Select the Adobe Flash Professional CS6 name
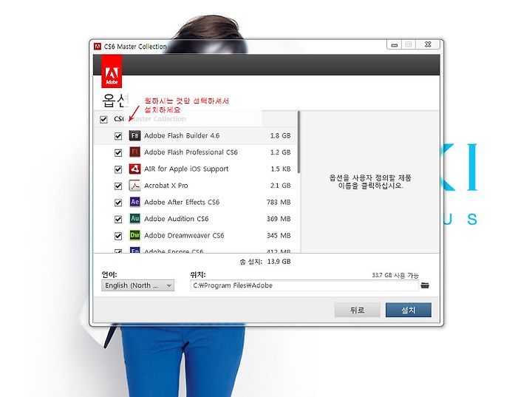The height and width of the screenshot is (397, 532). [191, 152]
